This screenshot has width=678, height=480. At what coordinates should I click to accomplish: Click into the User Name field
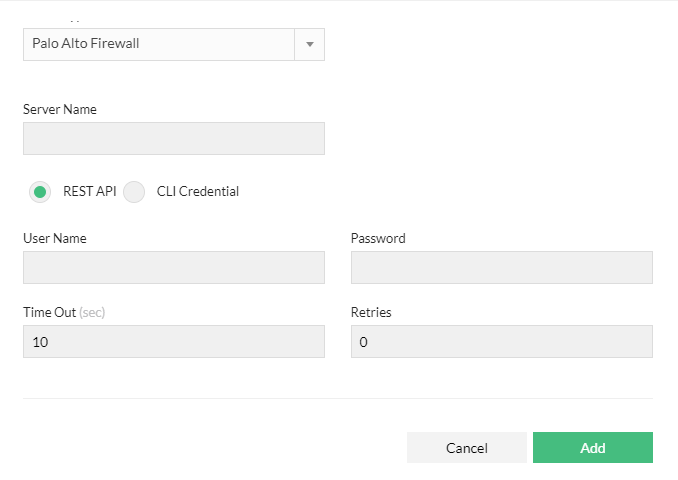(174, 267)
